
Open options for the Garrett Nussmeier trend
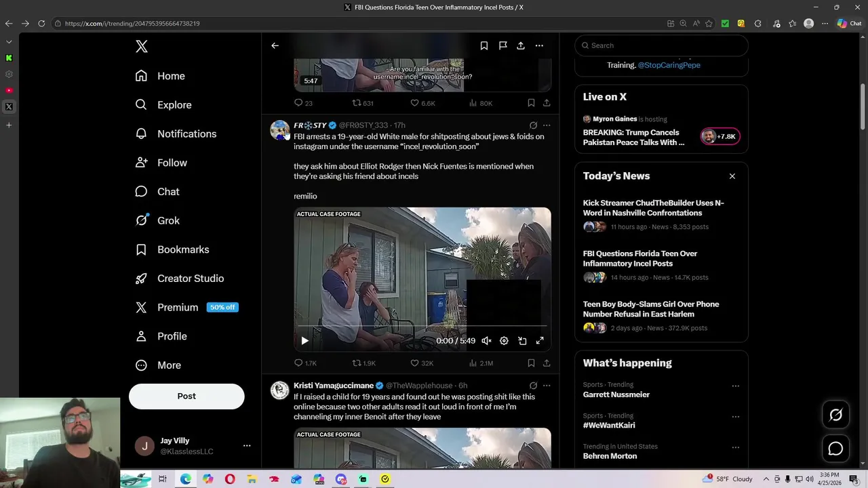(735, 386)
